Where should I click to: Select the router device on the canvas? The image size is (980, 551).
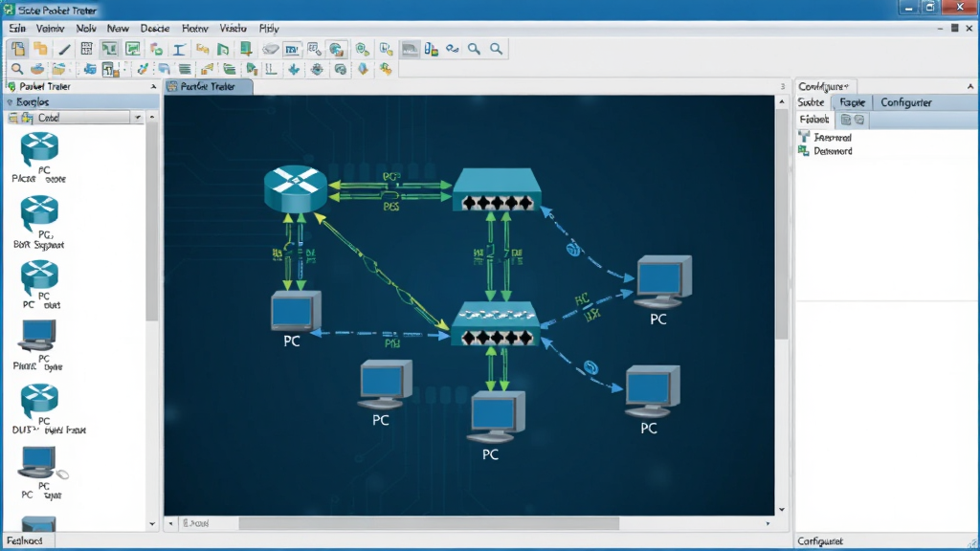[296, 188]
